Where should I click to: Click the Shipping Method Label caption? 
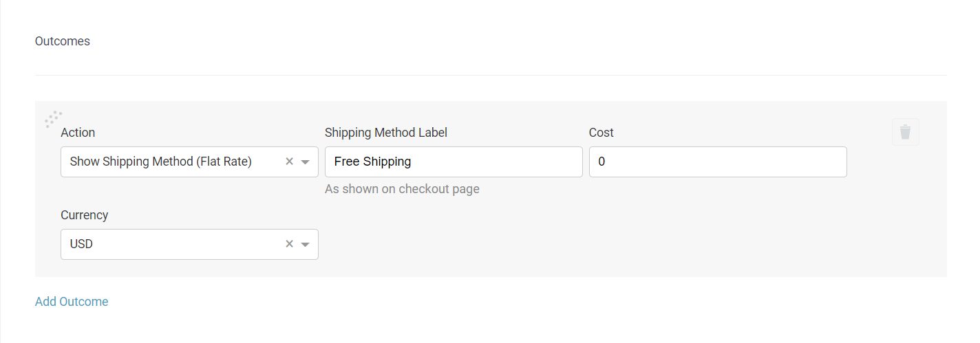coord(386,133)
